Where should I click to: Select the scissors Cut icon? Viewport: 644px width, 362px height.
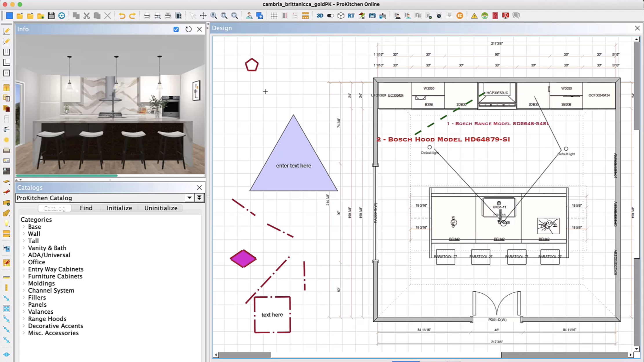(86, 16)
